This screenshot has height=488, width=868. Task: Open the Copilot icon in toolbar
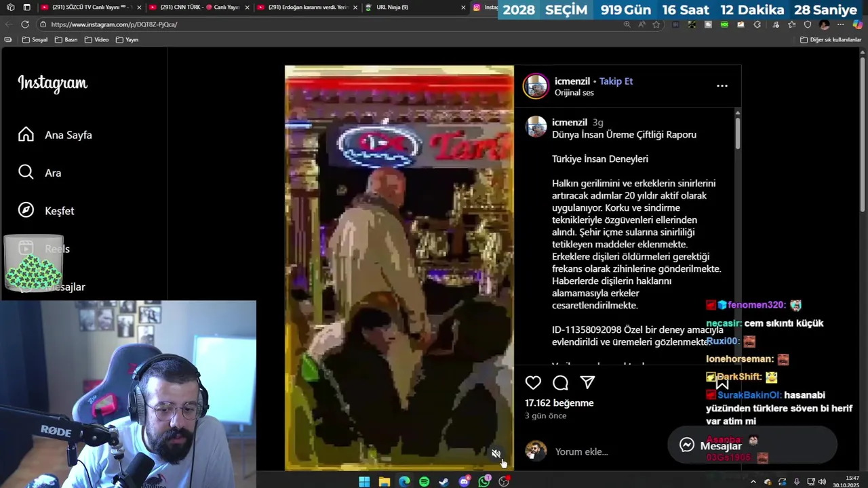pyautogui.click(x=858, y=24)
